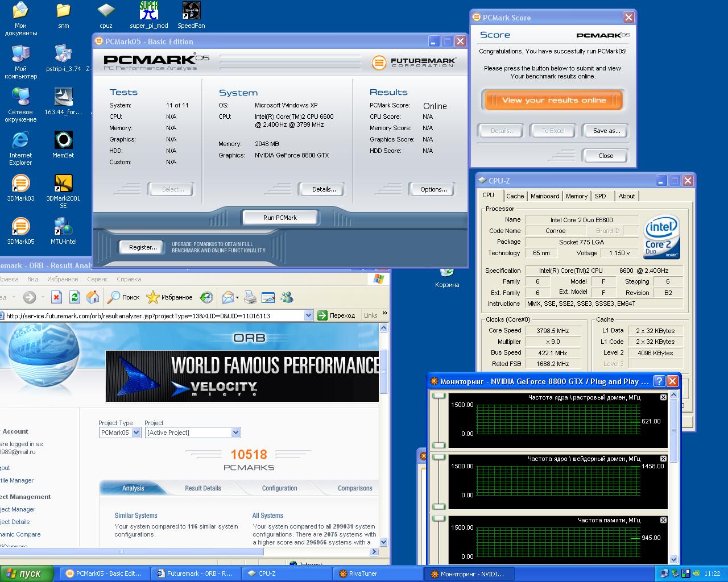This screenshot has height=582, width=728.
Task: Open the SPD tab in CPU-Z
Action: tap(601, 196)
